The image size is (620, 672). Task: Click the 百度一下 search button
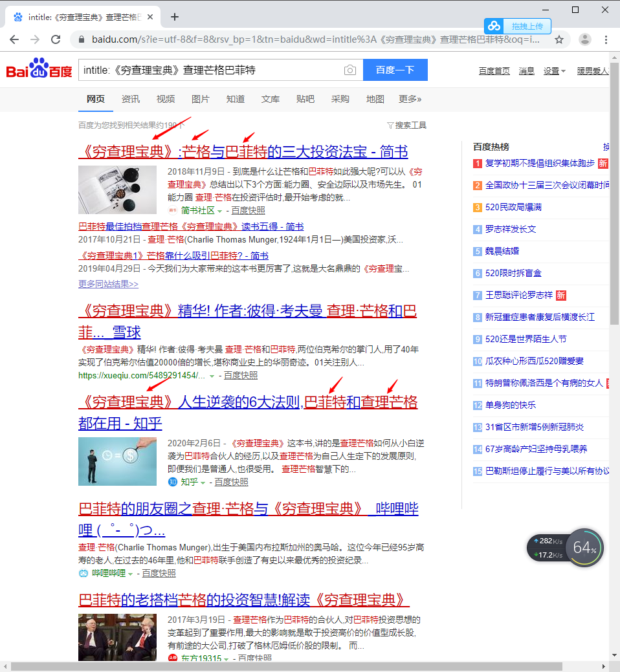click(x=395, y=70)
